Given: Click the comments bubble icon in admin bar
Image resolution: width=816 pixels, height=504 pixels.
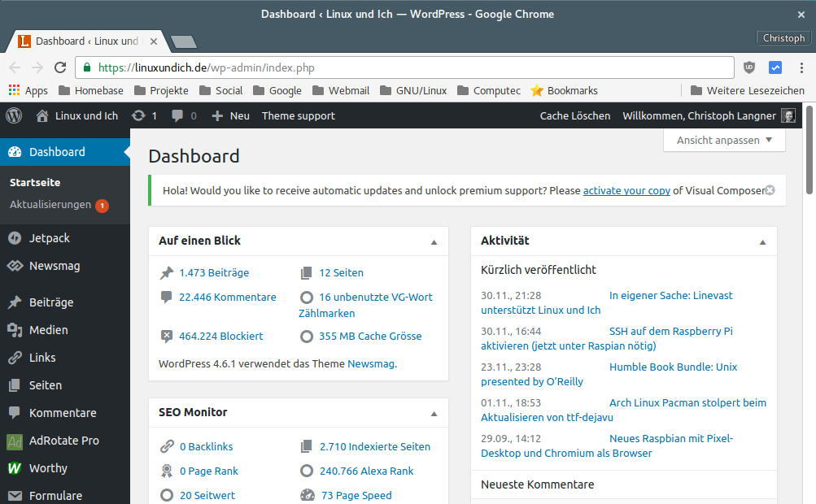Looking at the screenshot, I should [x=177, y=115].
